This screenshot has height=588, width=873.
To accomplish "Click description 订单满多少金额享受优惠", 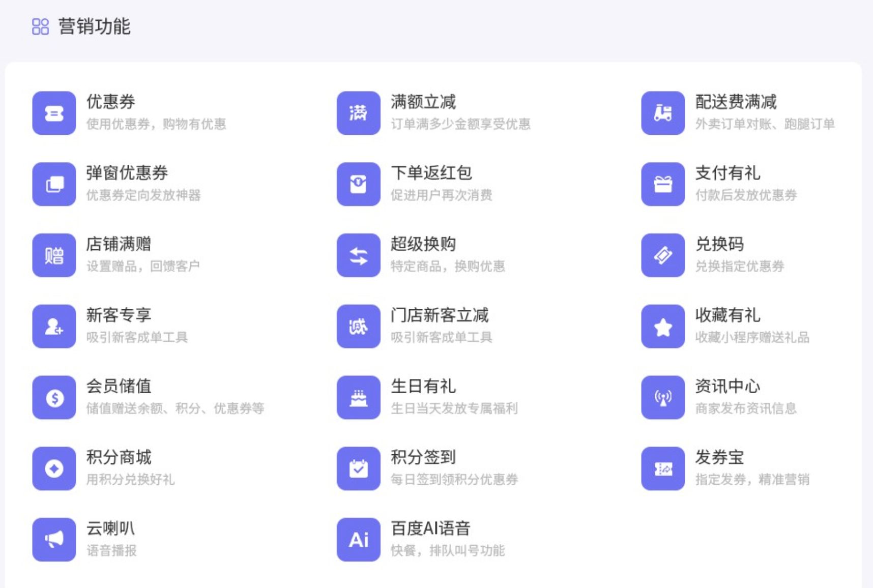I will tap(460, 124).
